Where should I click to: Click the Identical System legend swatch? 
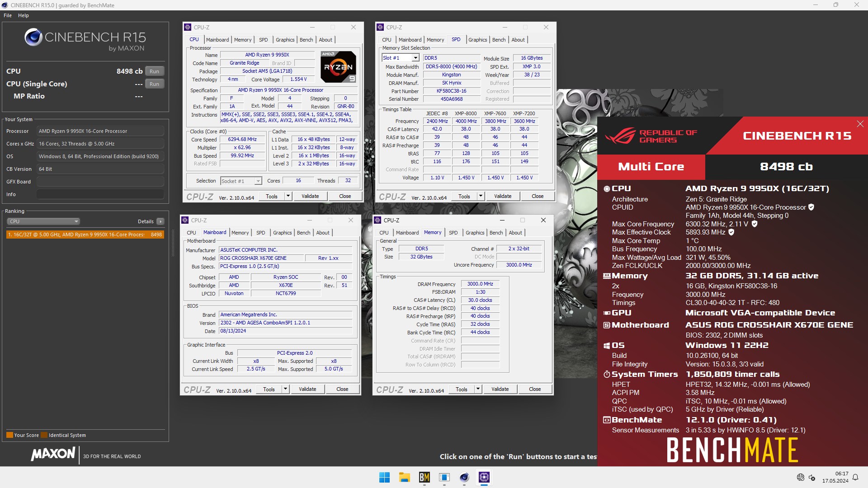[44, 435]
